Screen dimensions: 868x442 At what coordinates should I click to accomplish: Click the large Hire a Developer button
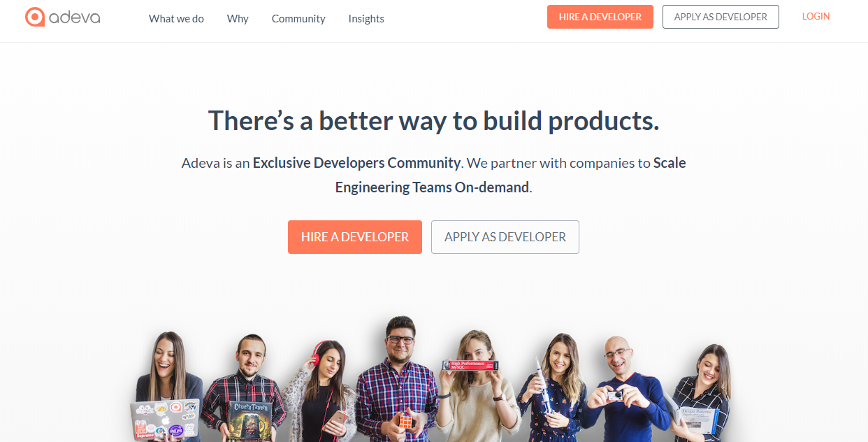(355, 237)
